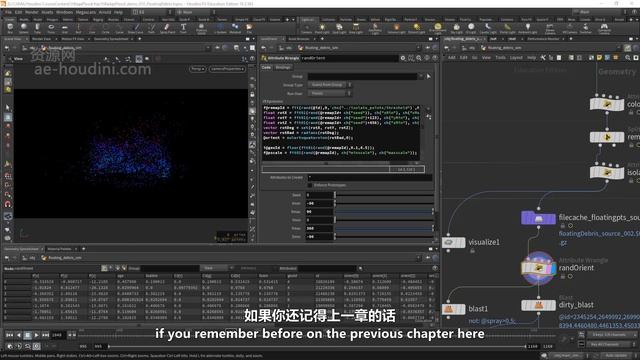Image resolution: width=640 pixels, height=360 pixels.
Task: Click the Seed slider track
Action: click(x=384, y=195)
